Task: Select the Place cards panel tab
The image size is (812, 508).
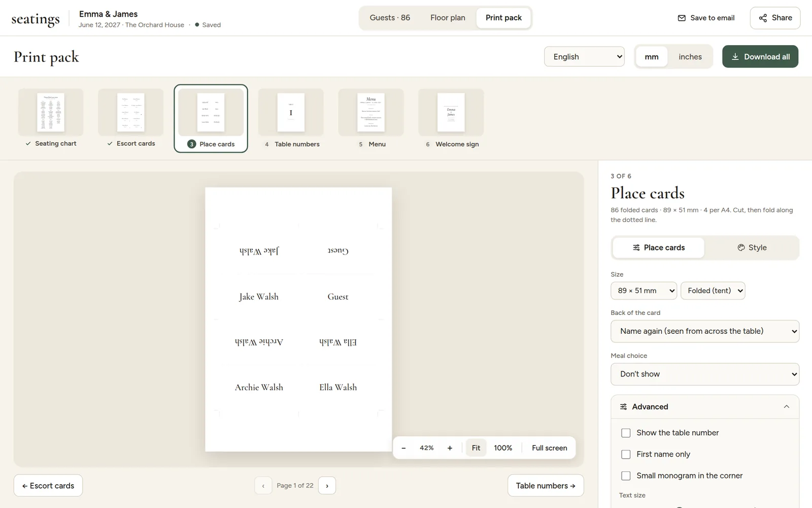Action: 659,247
